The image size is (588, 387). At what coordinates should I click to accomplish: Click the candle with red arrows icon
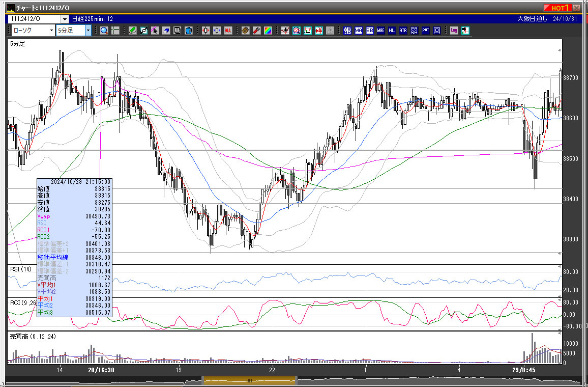coord(205,31)
